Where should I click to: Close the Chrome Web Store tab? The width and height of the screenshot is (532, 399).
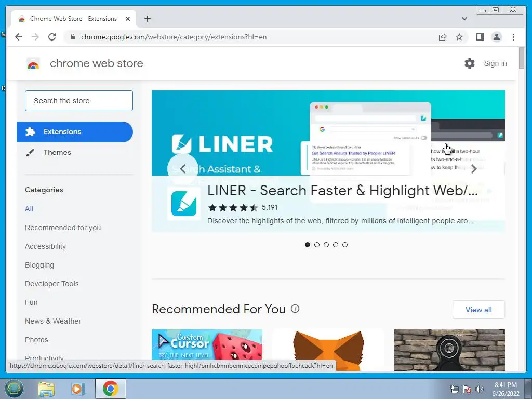128,19
